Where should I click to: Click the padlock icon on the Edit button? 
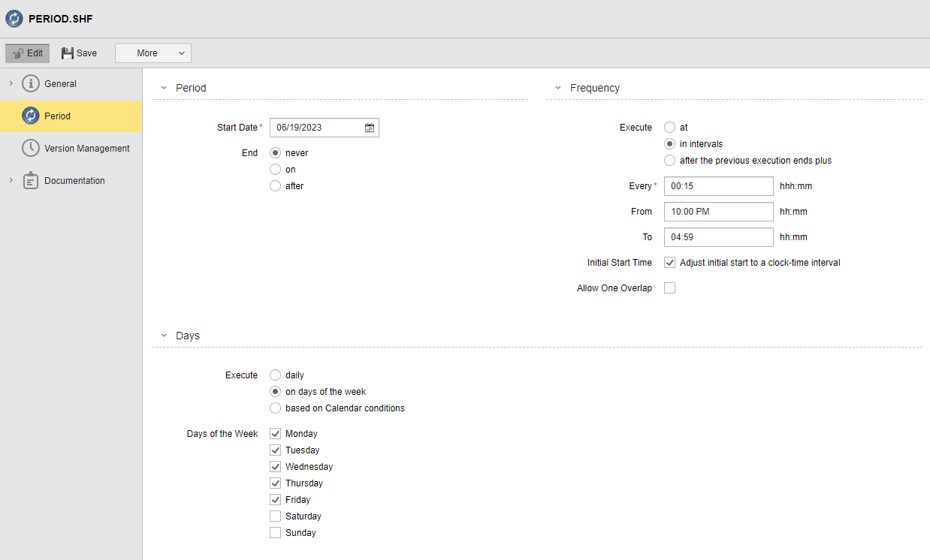pyautogui.click(x=16, y=53)
